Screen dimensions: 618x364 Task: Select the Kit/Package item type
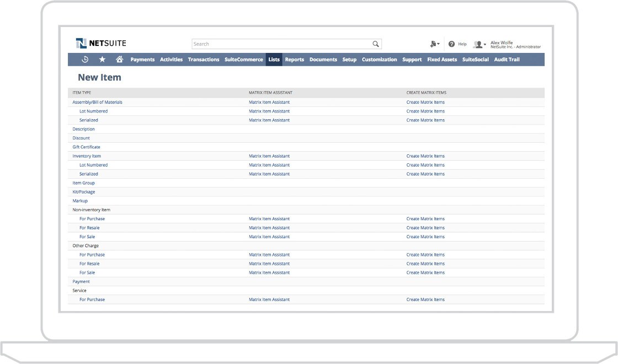click(x=83, y=192)
